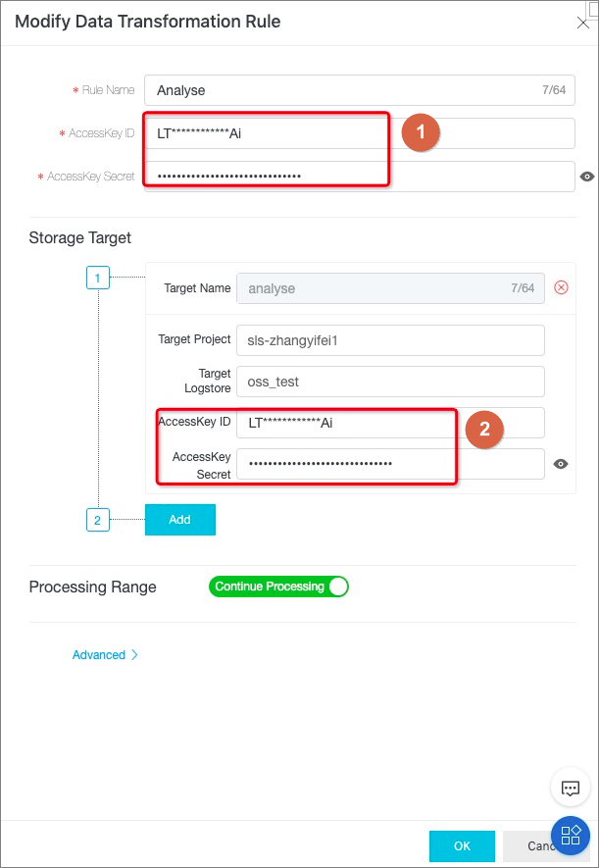Reveal storage target AccessKey Secret with eye icon
Image resolution: width=599 pixels, height=868 pixels.
click(x=561, y=464)
